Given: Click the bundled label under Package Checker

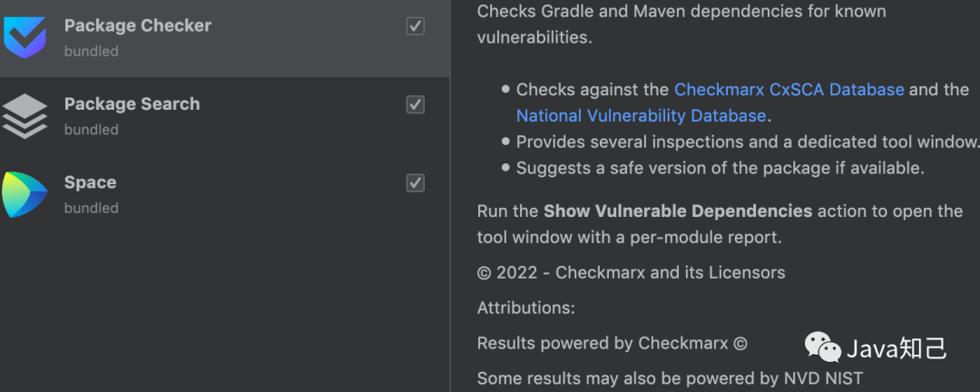Looking at the screenshot, I should 91,51.
